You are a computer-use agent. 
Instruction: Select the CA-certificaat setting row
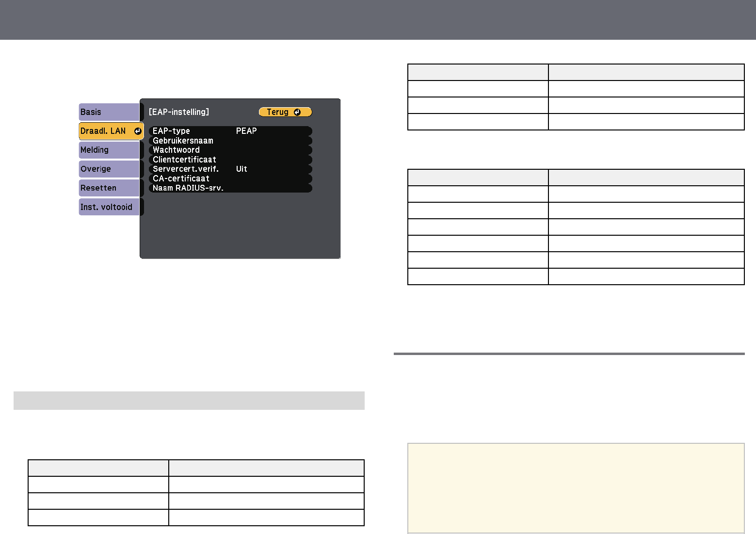tap(230, 178)
